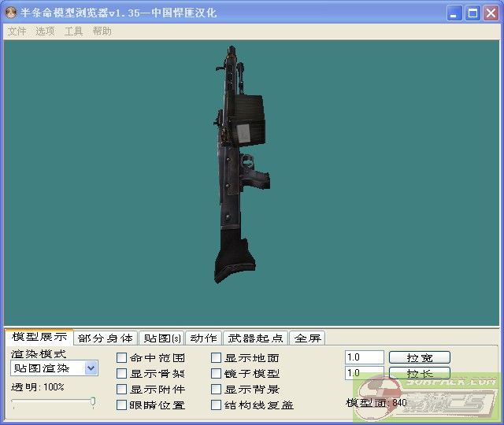Select the 动作 tab

click(x=203, y=338)
